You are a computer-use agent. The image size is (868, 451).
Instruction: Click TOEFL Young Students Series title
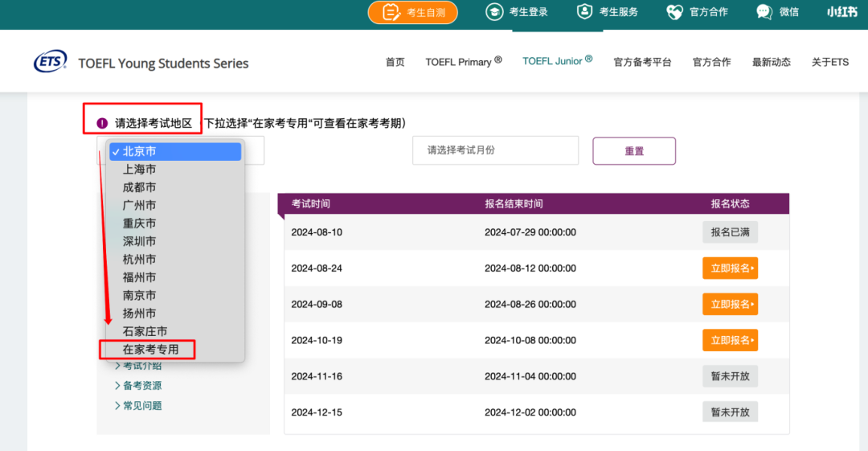(x=163, y=64)
